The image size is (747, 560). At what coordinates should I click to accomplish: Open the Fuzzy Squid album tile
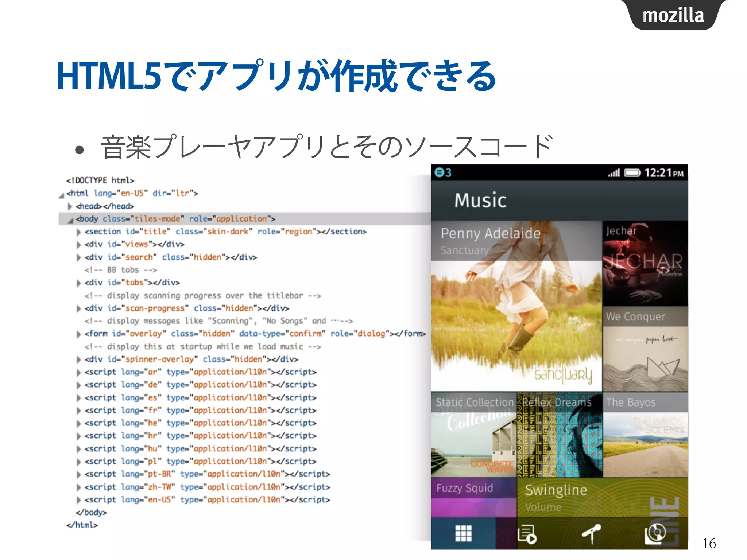[474, 498]
